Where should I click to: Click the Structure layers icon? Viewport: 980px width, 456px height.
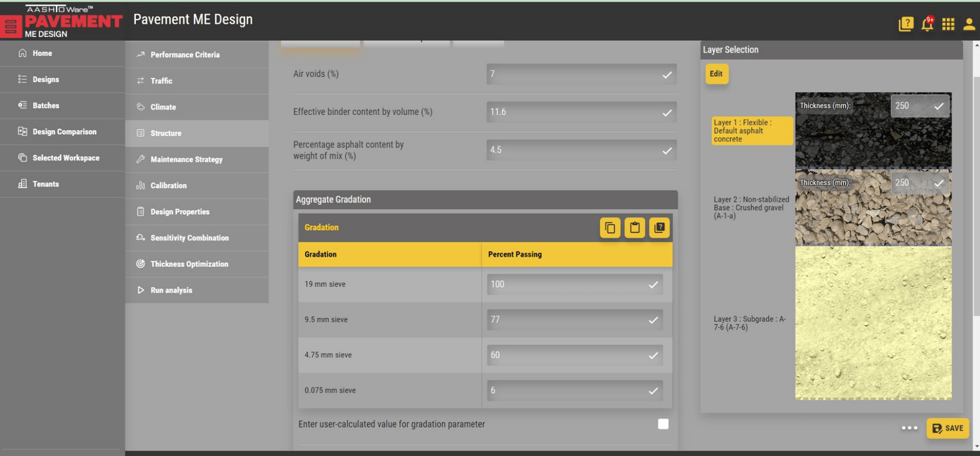point(140,133)
